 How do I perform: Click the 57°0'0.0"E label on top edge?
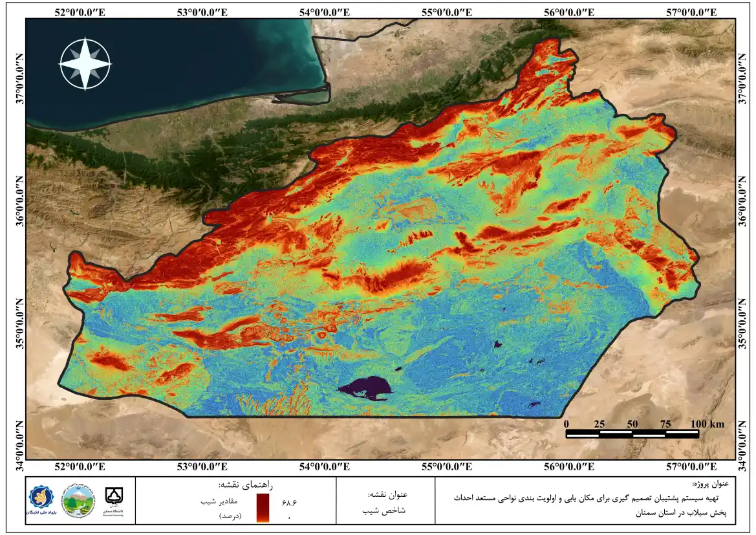(691, 12)
